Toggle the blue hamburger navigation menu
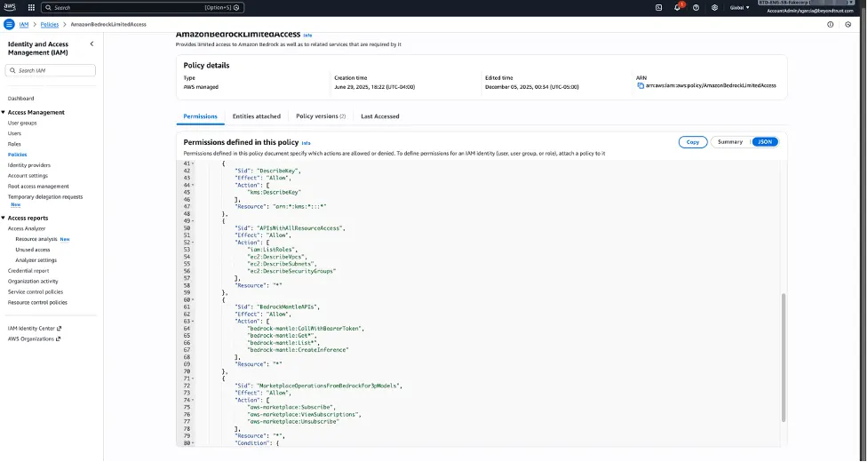Screen dimensions: 868x462 click(x=10, y=24)
